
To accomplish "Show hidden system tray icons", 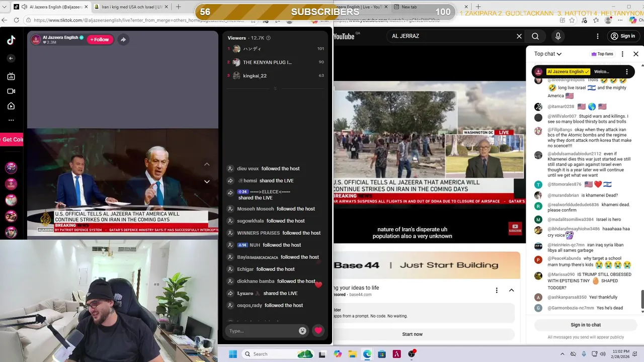I will 562,354.
